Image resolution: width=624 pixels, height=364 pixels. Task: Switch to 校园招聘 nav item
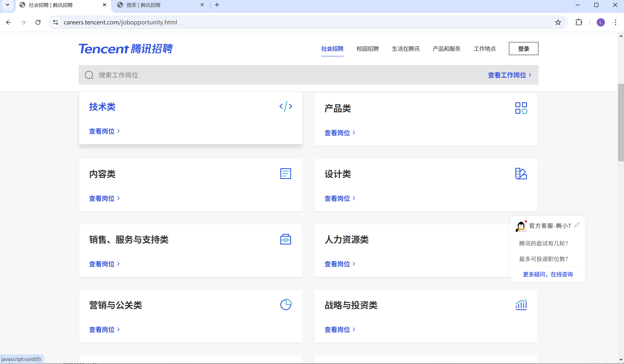(367, 49)
